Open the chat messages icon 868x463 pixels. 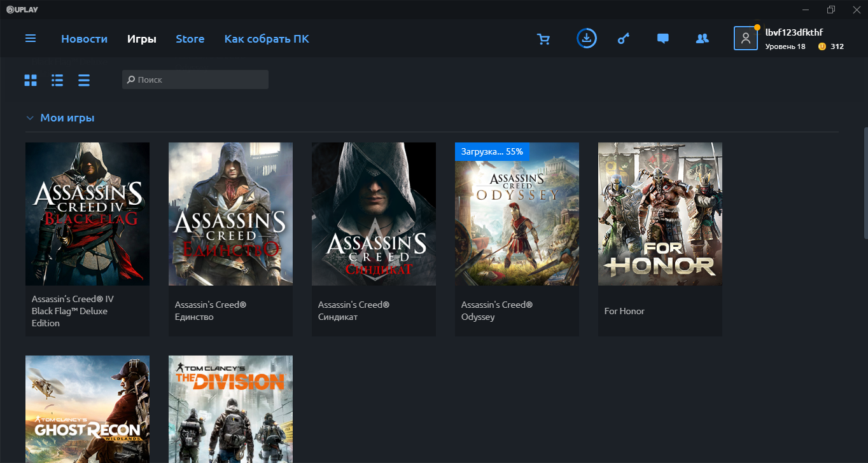pyautogui.click(x=662, y=39)
